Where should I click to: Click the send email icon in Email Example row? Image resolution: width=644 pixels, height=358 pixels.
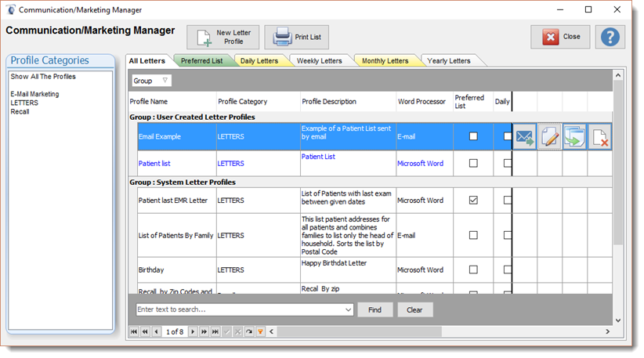pyautogui.click(x=525, y=137)
